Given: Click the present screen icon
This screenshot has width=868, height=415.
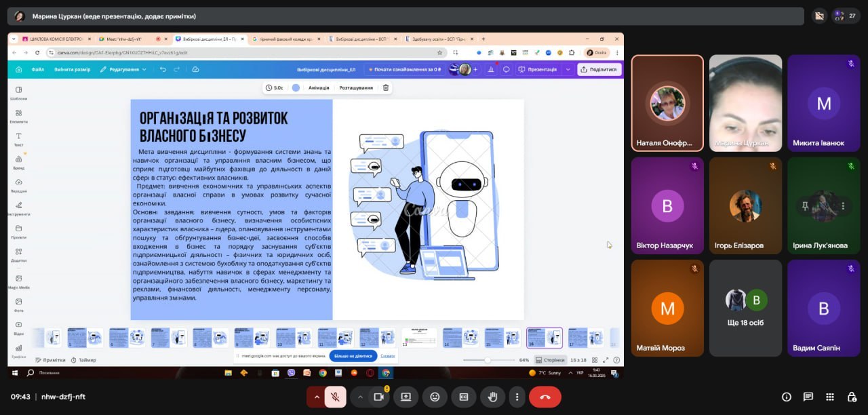Looking at the screenshot, I should (406, 397).
